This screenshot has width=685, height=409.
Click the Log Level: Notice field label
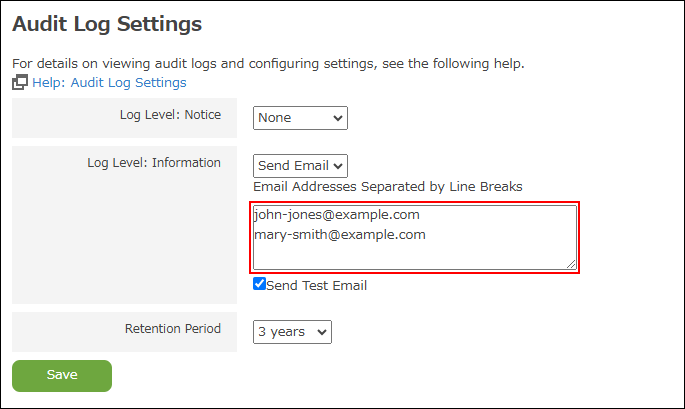click(x=170, y=115)
